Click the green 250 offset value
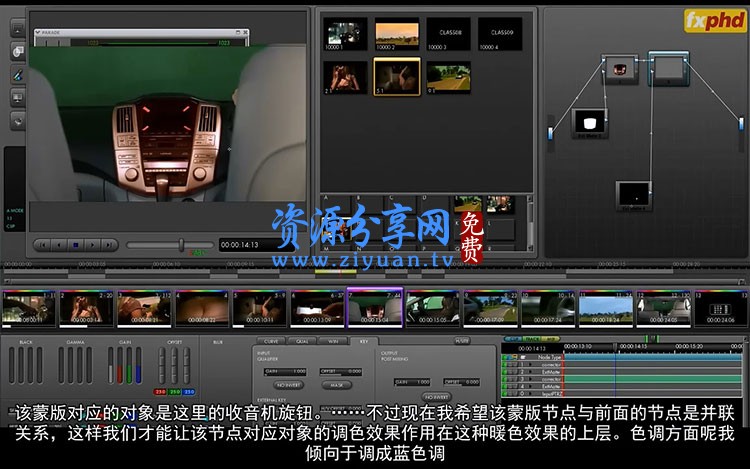The width and height of the screenshot is (750, 469). click(175, 392)
